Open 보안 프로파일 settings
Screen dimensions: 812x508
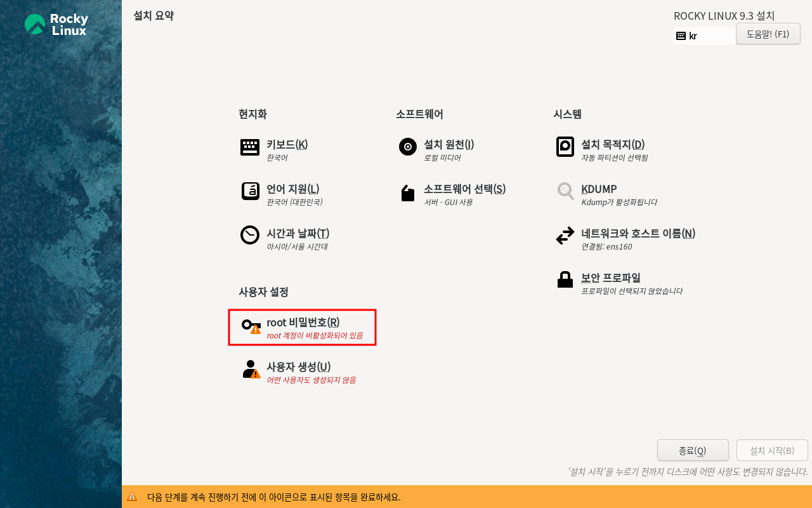(x=611, y=277)
